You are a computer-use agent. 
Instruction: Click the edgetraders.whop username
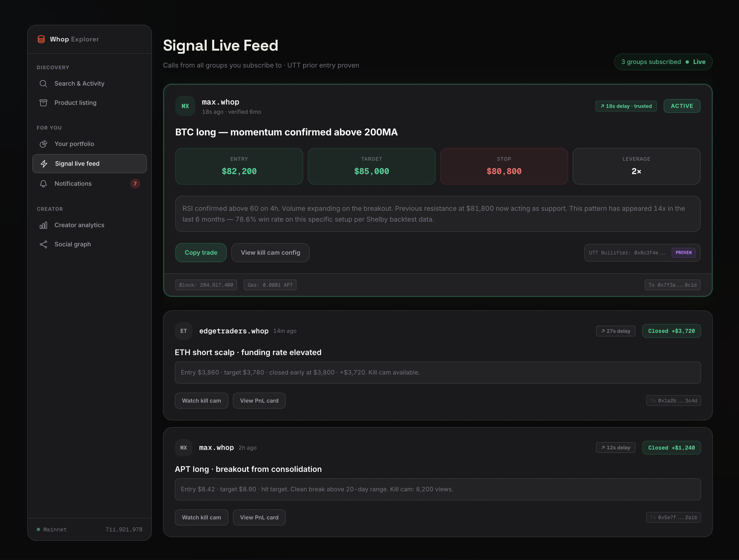234,331
